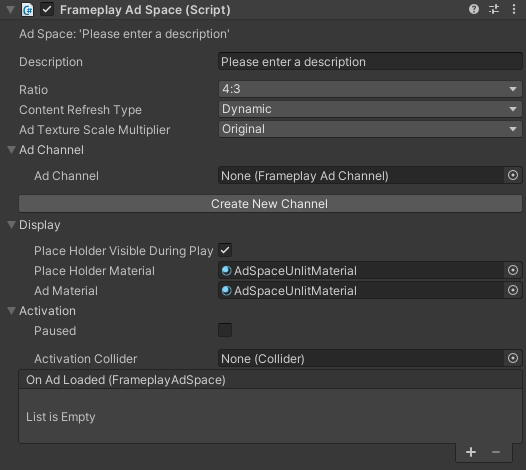This screenshot has width=526, height=470.
Task: Uncheck Place Holder Visible During Play
Action: point(225,250)
